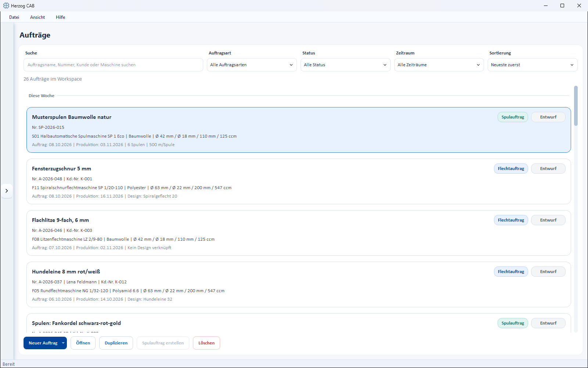Open the Status filter dropdown
The height and width of the screenshot is (368, 588).
pyautogui.click(x=345, y=65)
